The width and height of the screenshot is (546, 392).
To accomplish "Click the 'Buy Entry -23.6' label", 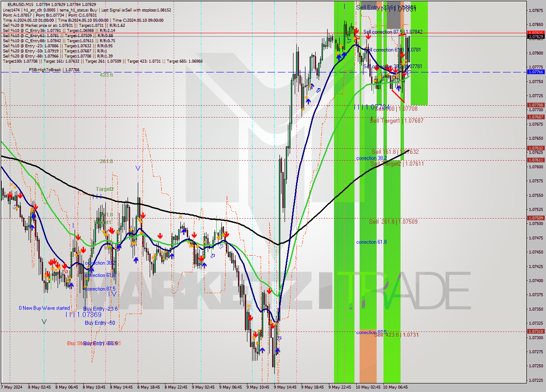I will (101, 309).
